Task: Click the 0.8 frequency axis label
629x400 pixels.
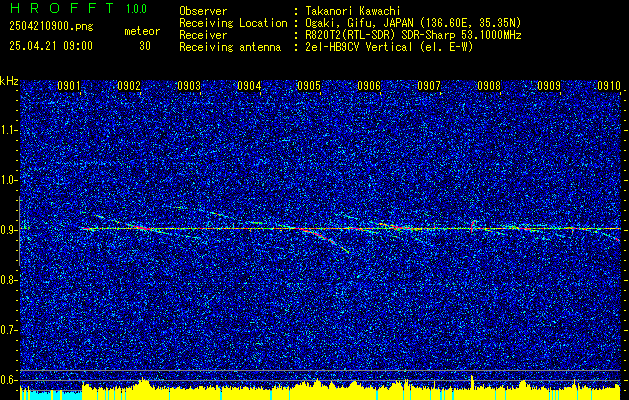Action: coord(9,280)
